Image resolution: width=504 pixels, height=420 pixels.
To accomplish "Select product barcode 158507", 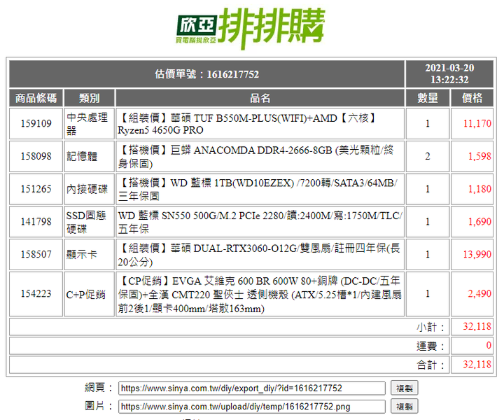I will [x=36, y=255].
